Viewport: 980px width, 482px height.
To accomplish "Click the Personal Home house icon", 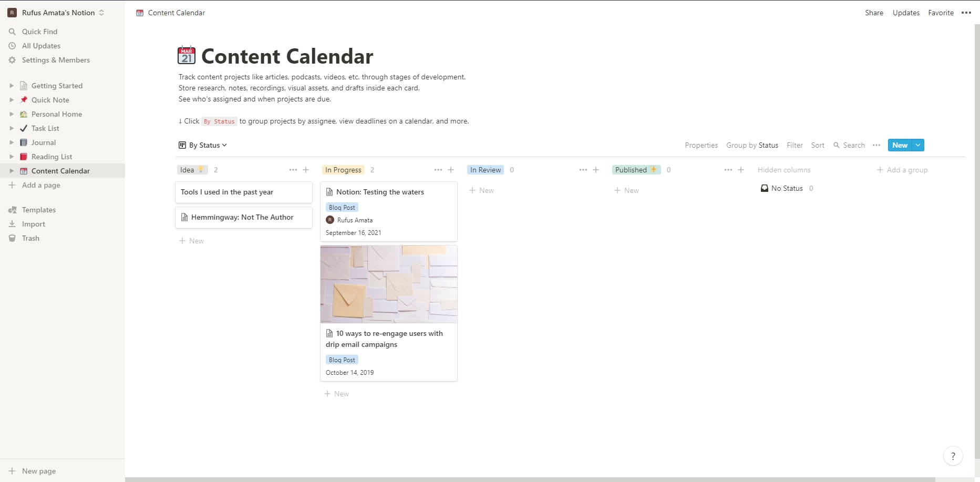I will pos(24,114).
